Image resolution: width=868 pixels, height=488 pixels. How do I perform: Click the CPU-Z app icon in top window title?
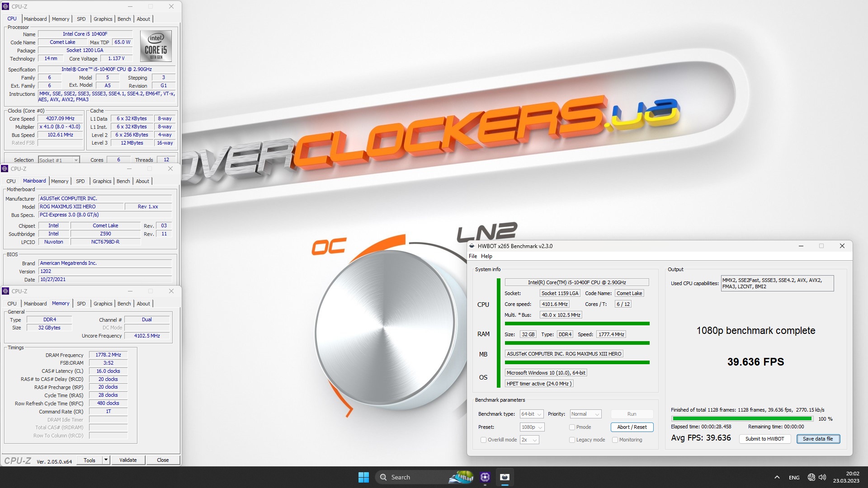tap(5, 6)
